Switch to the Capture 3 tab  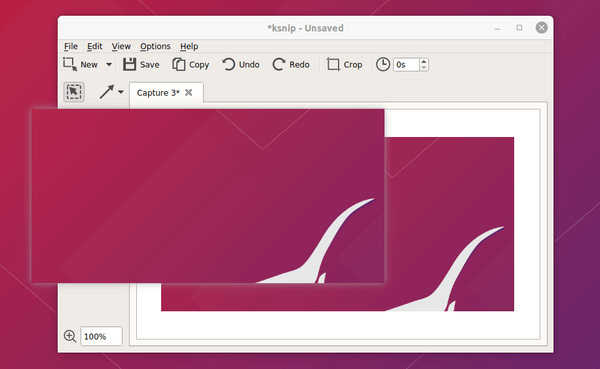coord(158,93)
